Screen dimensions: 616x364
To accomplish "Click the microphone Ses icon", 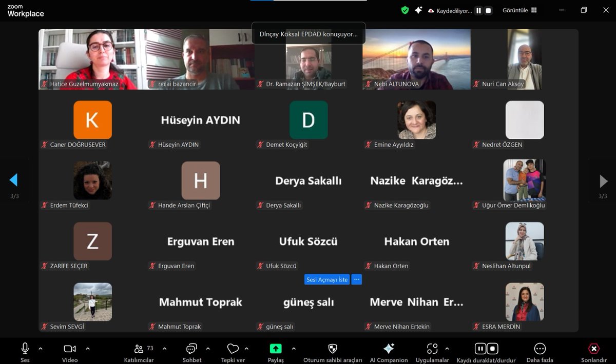I will (x=25, y=349).
